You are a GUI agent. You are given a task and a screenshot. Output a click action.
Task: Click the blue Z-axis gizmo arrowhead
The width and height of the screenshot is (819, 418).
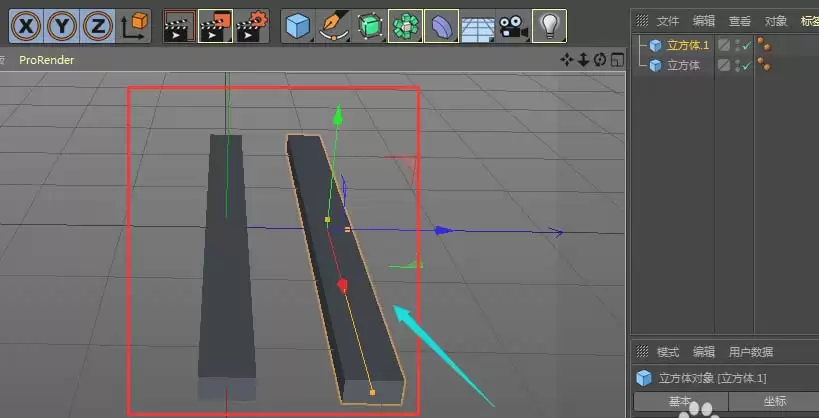pos(444,230)
